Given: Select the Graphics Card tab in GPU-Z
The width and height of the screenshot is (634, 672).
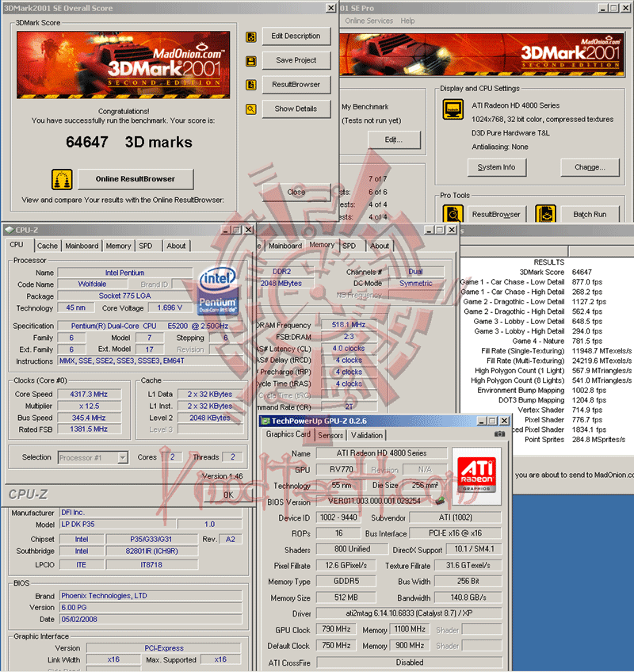Looking at the screenshot, I should pos(288,434).
